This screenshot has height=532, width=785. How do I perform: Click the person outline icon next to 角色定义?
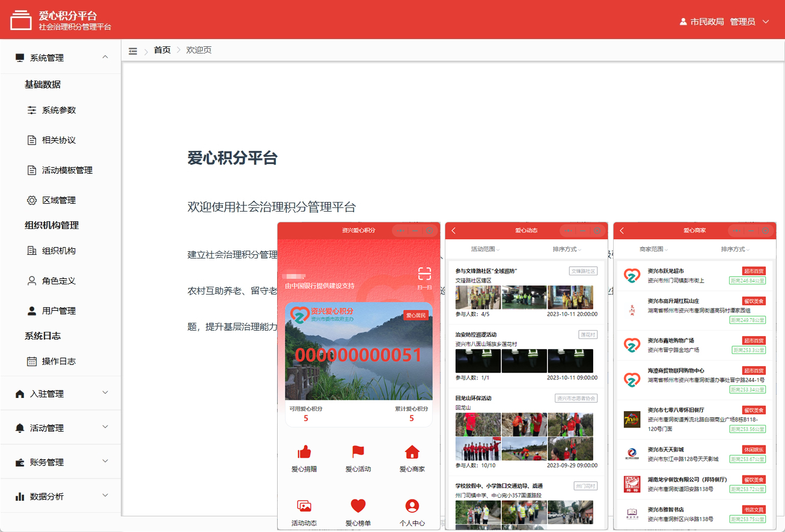[32, 281]
